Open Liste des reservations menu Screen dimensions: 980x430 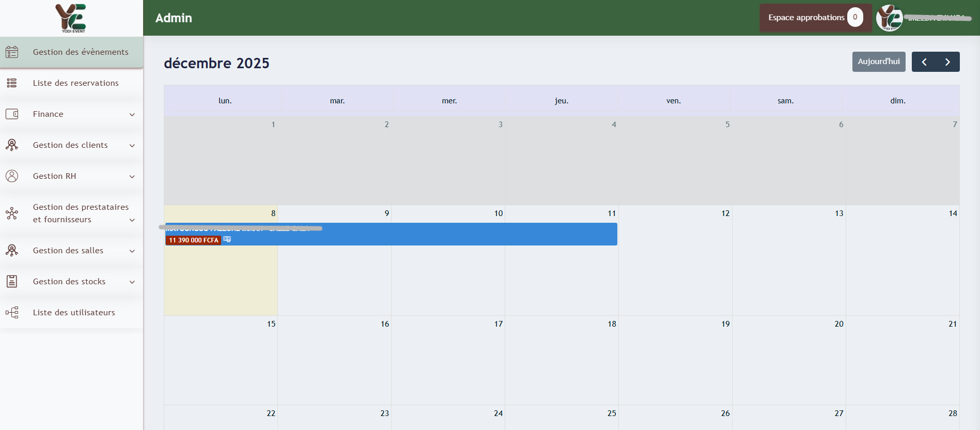75,83
